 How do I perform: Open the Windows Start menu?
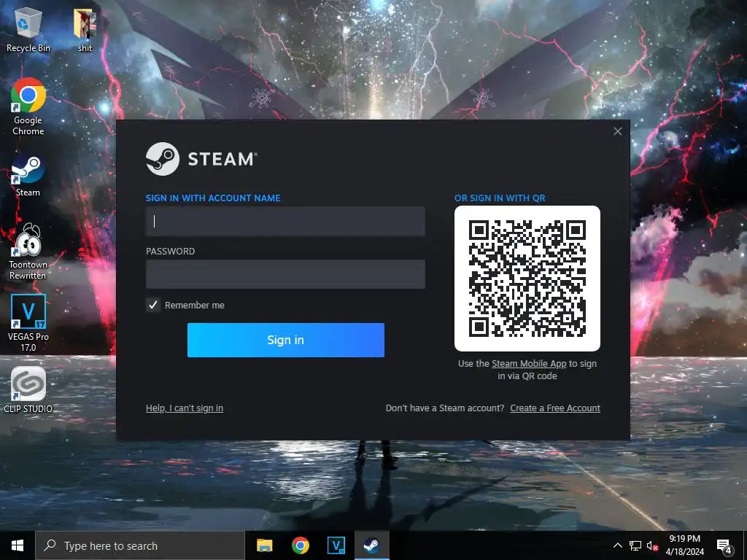coord(18,545)
